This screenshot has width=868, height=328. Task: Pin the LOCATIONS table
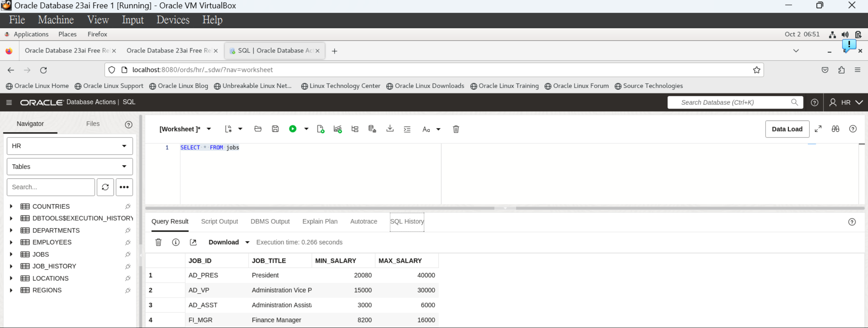click(128, 278)
